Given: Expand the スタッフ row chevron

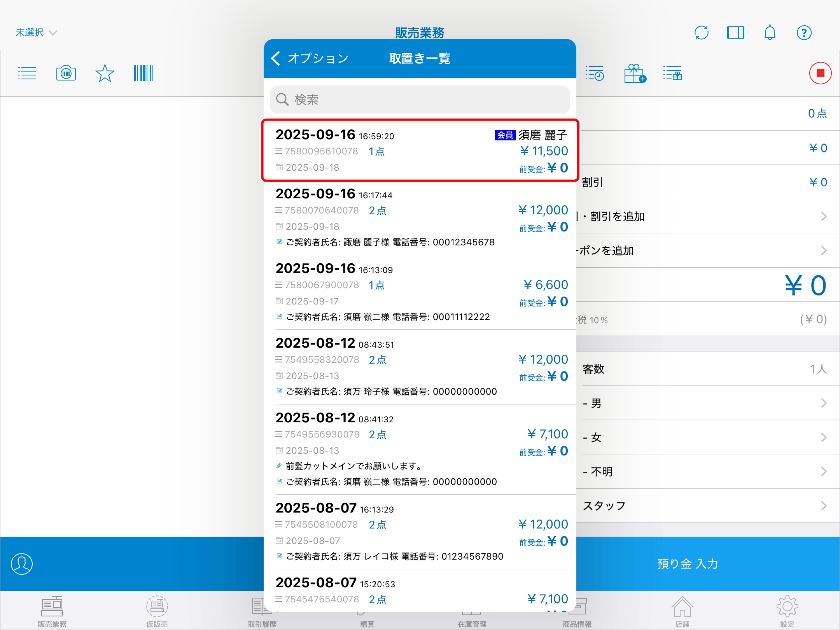Looking at the screenshot, I should [823, 506].
